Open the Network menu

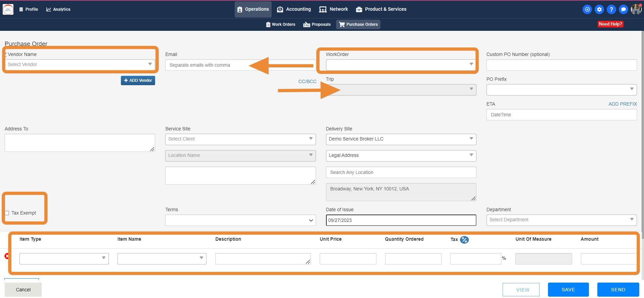333,9
